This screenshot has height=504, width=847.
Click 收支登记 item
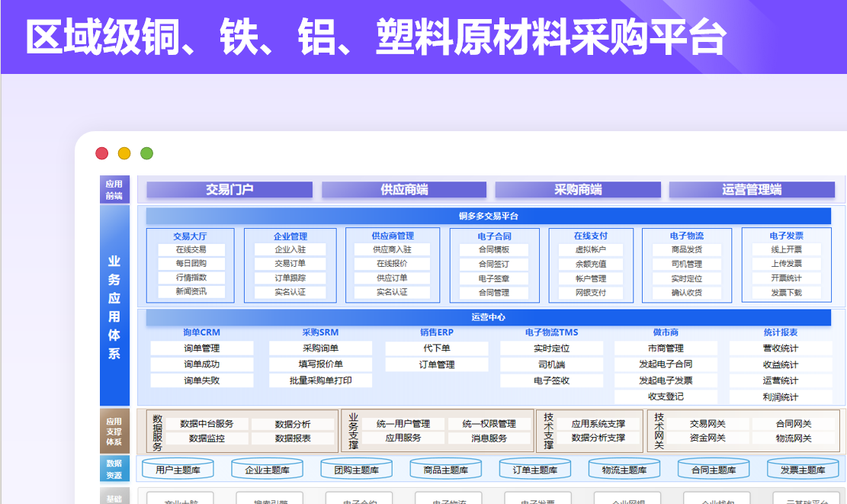click(666, 396)
